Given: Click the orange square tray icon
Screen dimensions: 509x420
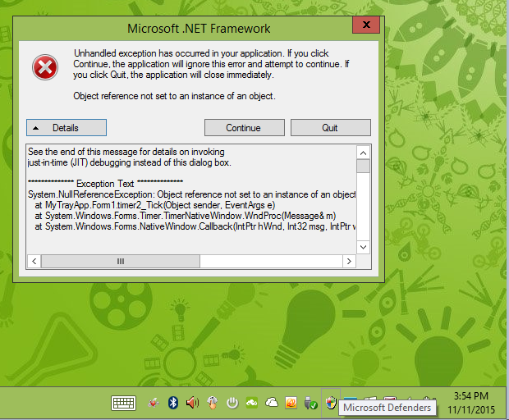Looking at the screenshot, I should pyautogui.click(x=291, y=403).
